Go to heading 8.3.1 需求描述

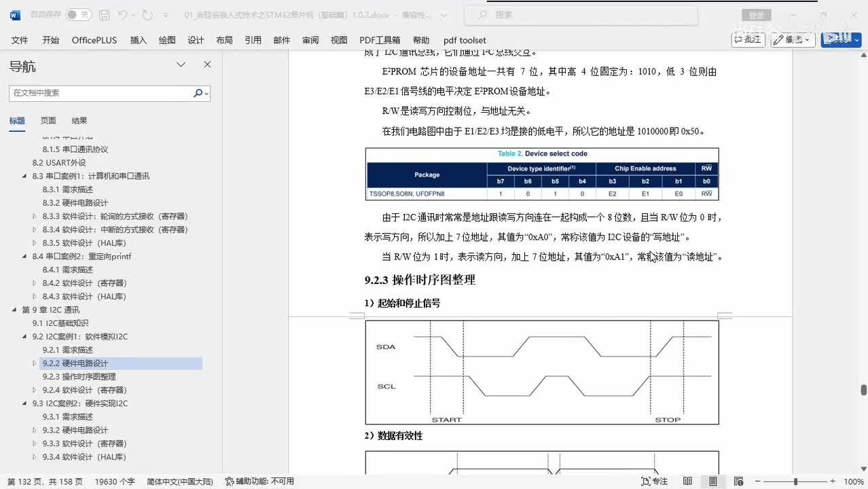68,189
